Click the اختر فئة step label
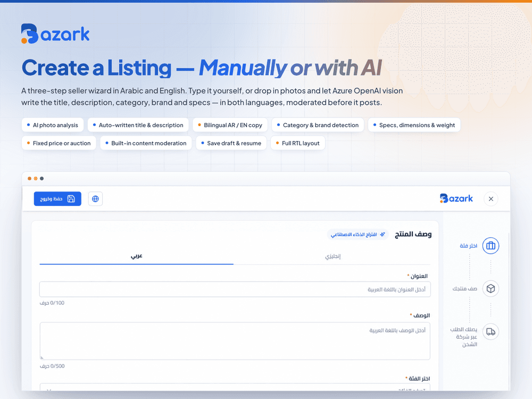This screenshot has width=532, height=399. 468,246
